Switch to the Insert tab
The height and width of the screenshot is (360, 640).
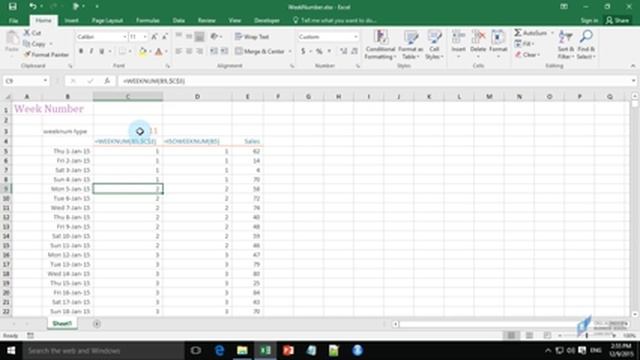[71, 20]
